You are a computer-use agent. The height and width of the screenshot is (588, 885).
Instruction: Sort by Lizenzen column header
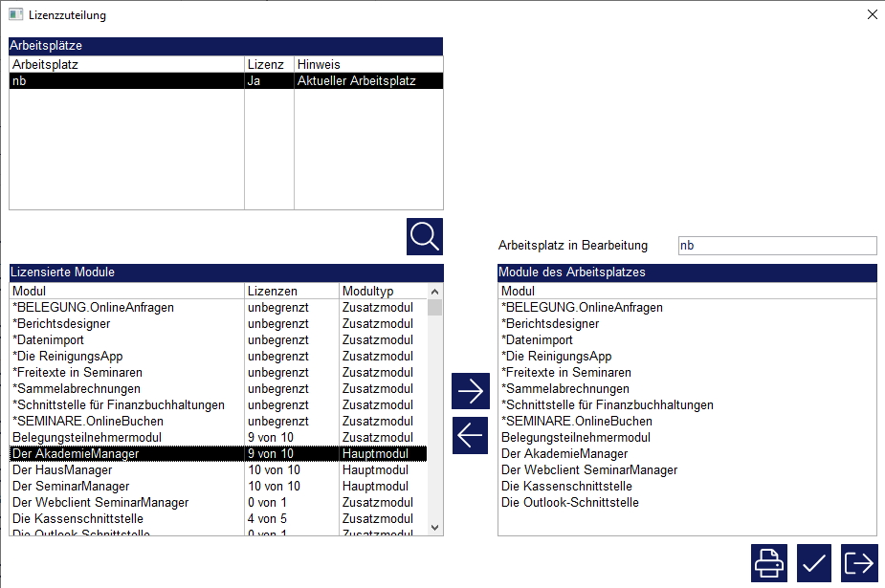[291, 291]
